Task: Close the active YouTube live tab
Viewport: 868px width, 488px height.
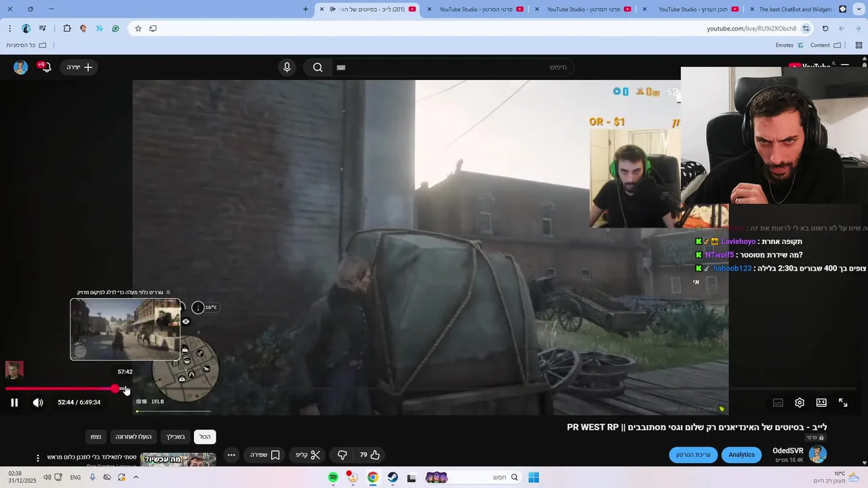Action: pos(322,9)
